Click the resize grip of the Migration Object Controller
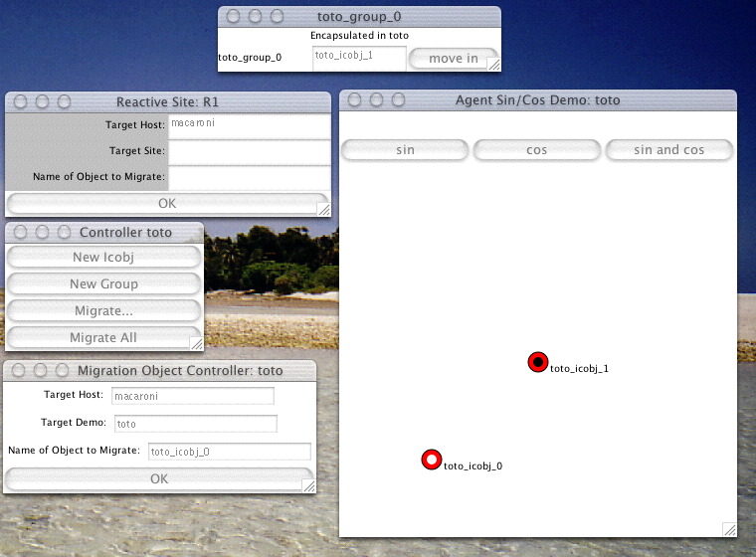The width and height of the screenshot is (756, 557). 309,486
